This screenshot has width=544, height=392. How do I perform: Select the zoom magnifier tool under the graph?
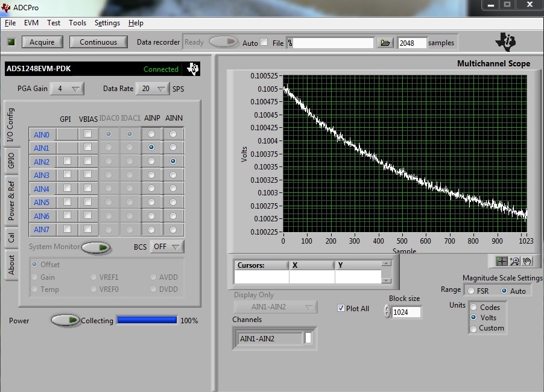pyautogui.click(x=514, y=261)
